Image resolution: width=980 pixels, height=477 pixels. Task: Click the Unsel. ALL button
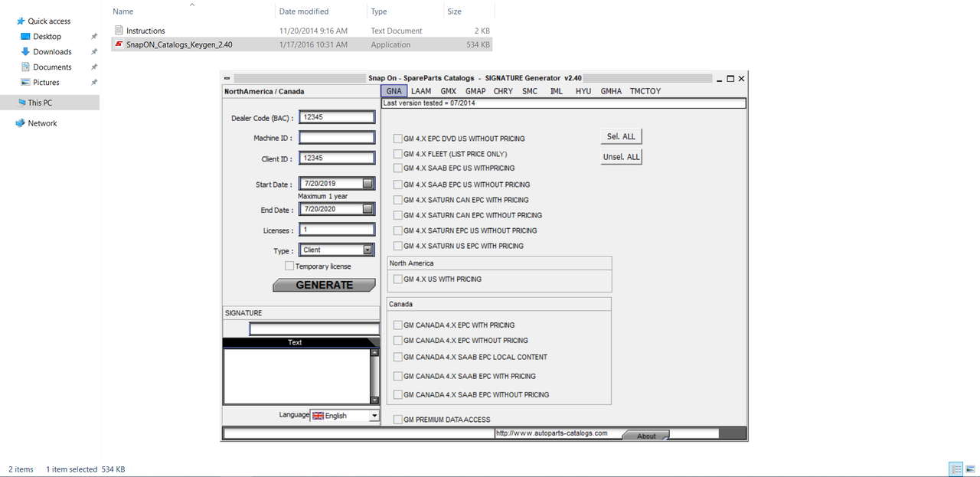click(621, 157)
